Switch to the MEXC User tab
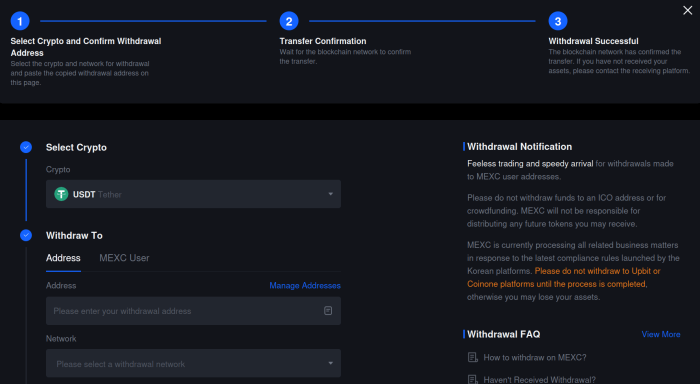The height and width of the screenshot is (384, 700). coord(124,258)
